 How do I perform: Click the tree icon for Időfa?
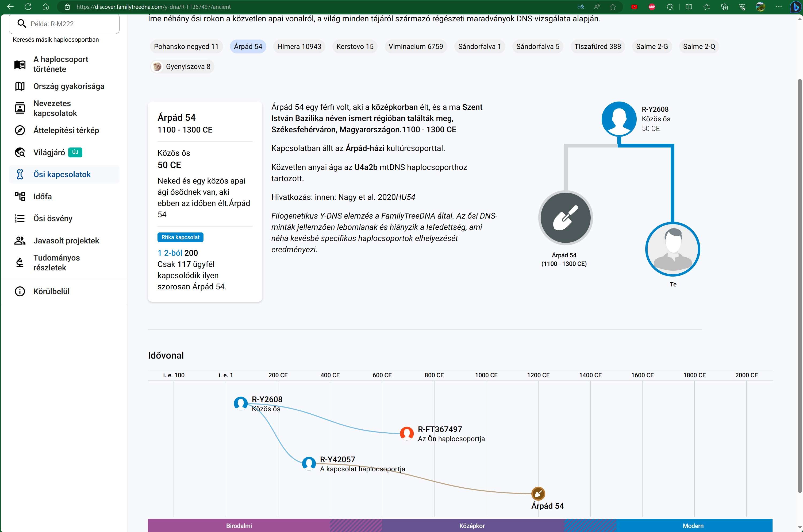point(20,196)
